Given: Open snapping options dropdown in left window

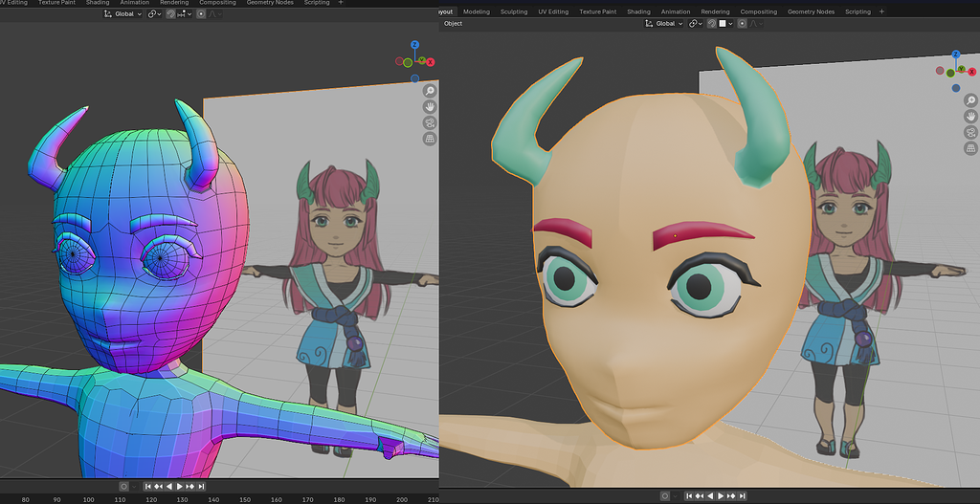Looking at the screenshot, I should coord(185,13).
